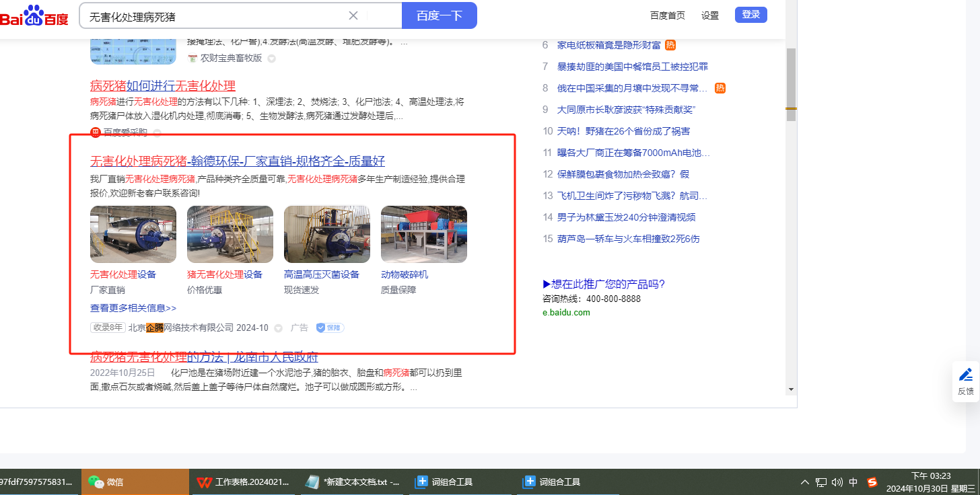Viewport: 980px width, 495px height.
Task: Open thumbnail above 无害化处理设备
Action: pyautogui.click(x=133, y=234)
